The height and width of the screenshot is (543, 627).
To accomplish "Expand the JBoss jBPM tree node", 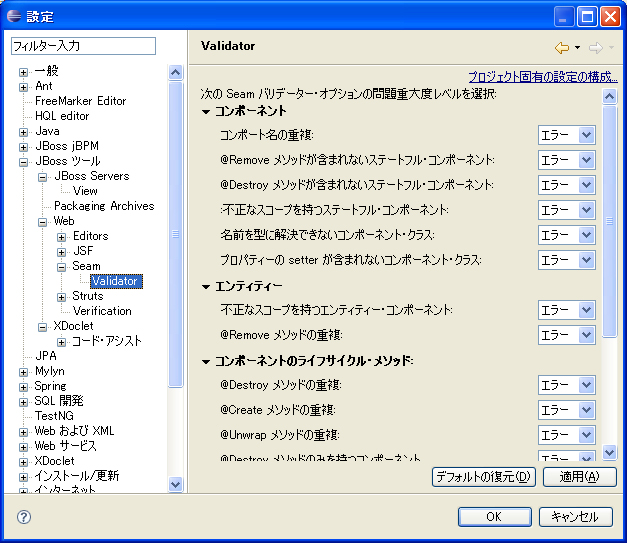I will click(23, 147).
